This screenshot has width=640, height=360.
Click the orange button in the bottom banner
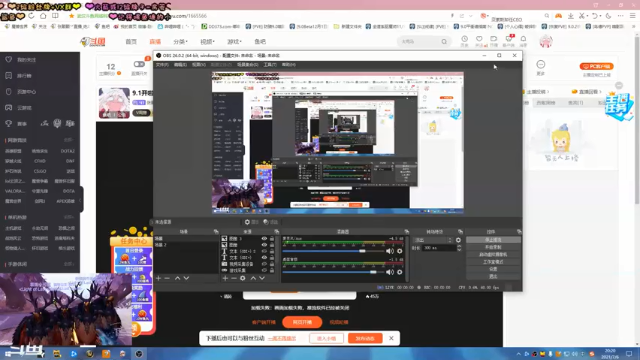pos(365,338)
